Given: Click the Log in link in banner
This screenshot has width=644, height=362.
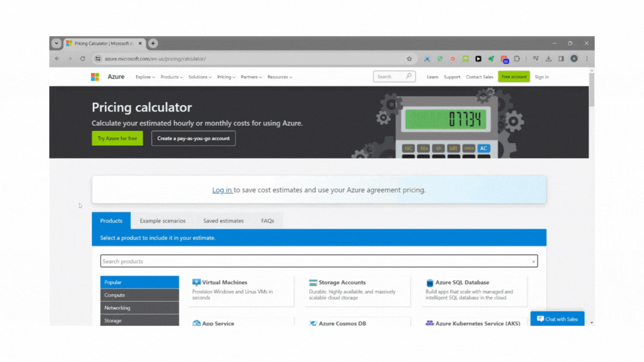Looking at the screenshot, I should 222,190.
